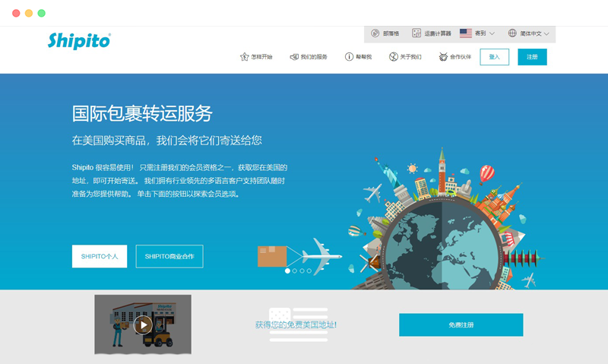
Task: Click the 注册 register button
Action: click(533, 57)
